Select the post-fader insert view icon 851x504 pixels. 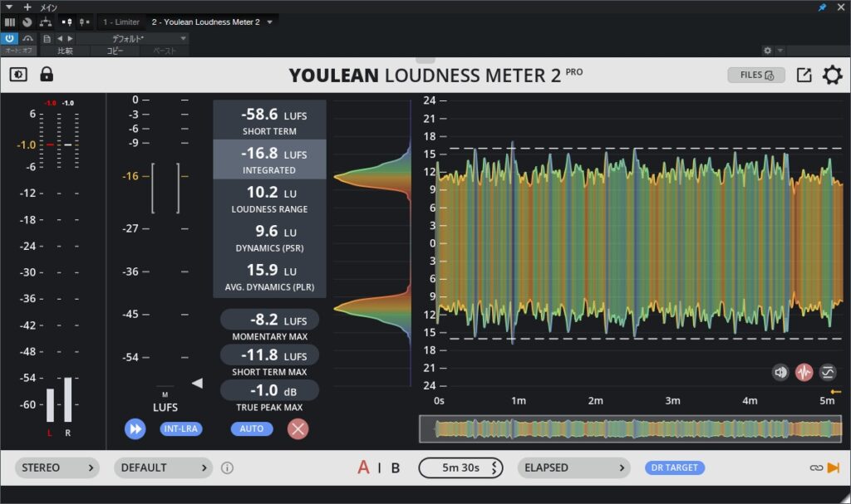coord(84,22)
